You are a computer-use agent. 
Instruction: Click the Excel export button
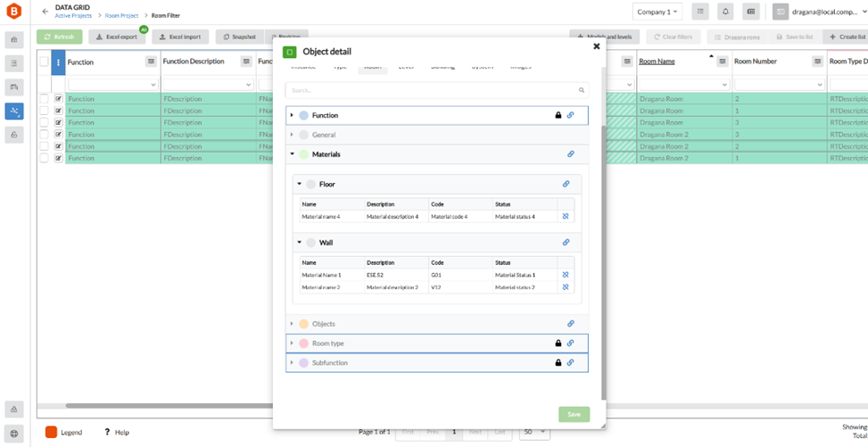pyautogui.click(x=117, y=37)
